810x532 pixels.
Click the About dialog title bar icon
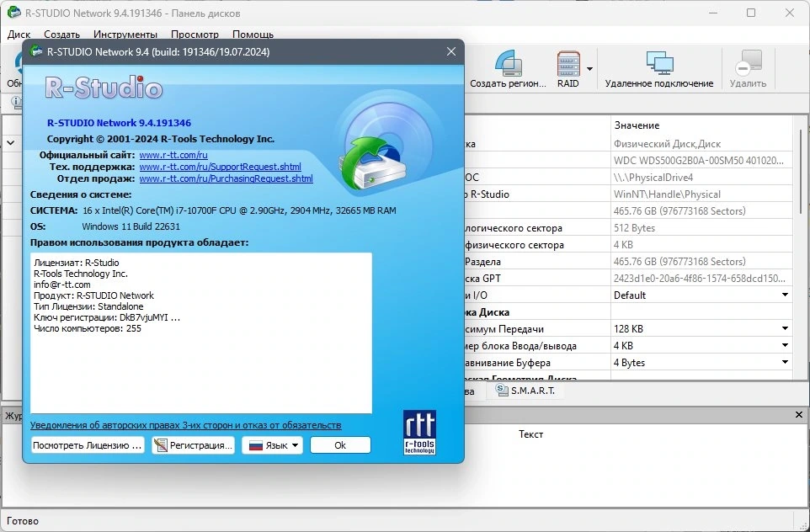point(36,51)
